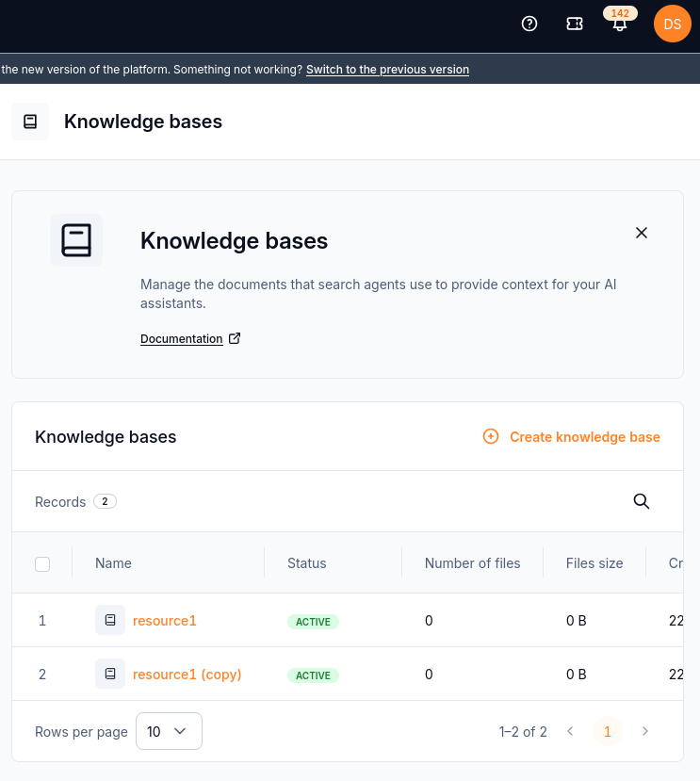Sort by Number of files column header

point(472,563)
